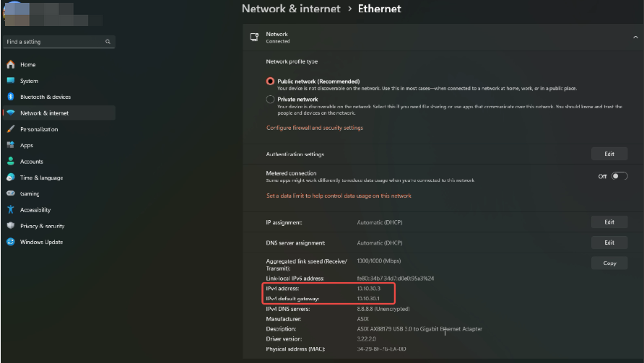
Task: Open Bluetooth & devices icon
Action: pyautogui.click(x=11, y=97)
